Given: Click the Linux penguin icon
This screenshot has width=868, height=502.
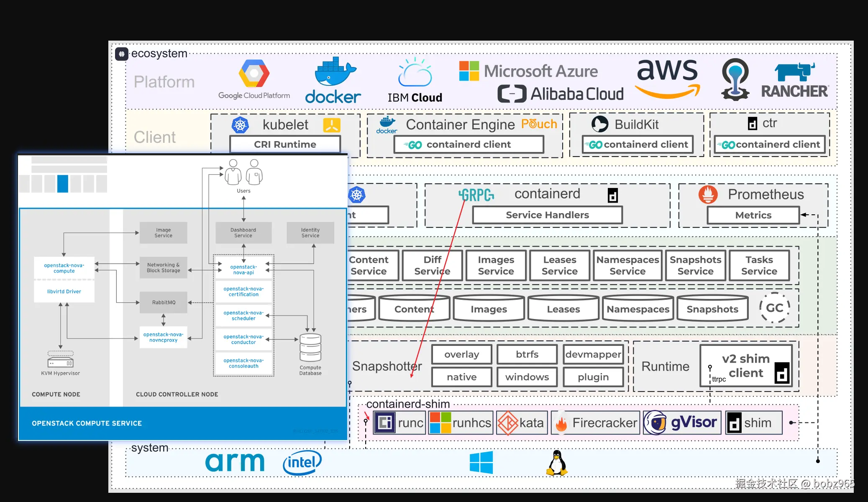Looking at the screenshot, I should [x=557, y=463].
